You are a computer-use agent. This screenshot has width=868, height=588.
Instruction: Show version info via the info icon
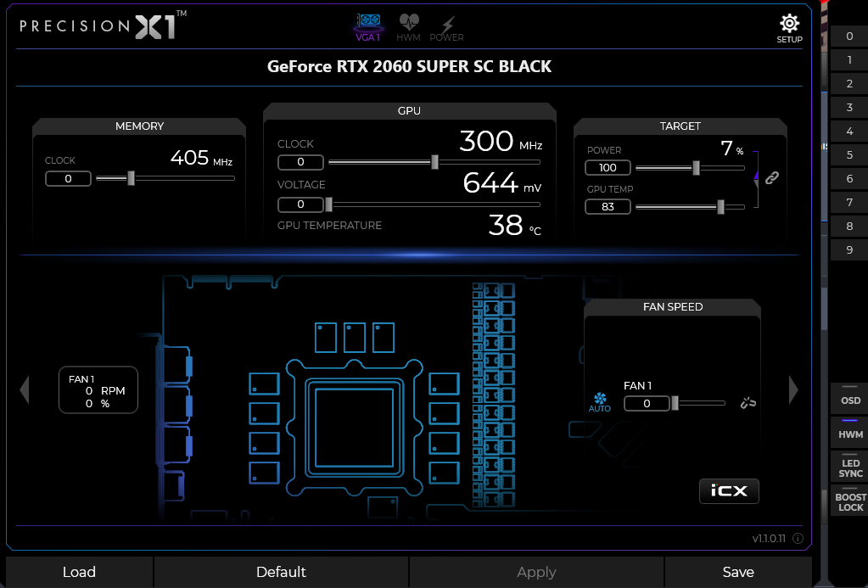coord(798,538)
